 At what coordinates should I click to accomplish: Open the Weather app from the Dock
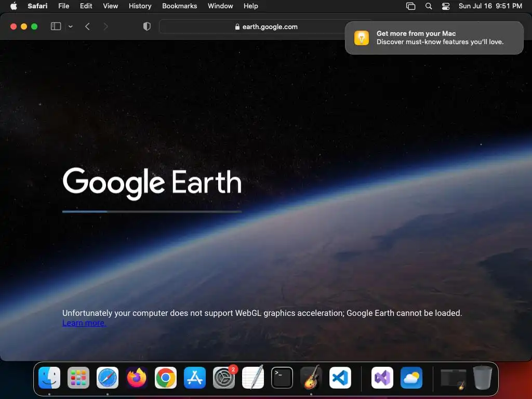tap(411, 378)
